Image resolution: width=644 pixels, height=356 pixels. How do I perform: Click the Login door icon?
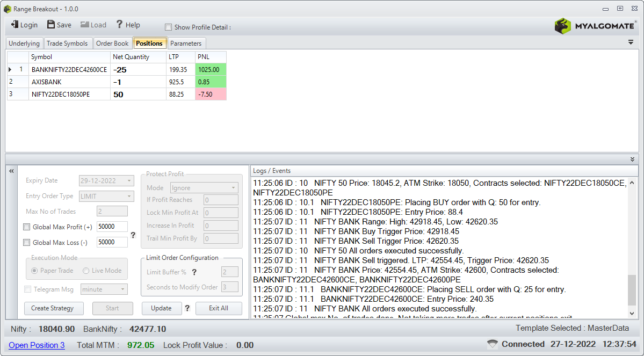tap(15, 25)
